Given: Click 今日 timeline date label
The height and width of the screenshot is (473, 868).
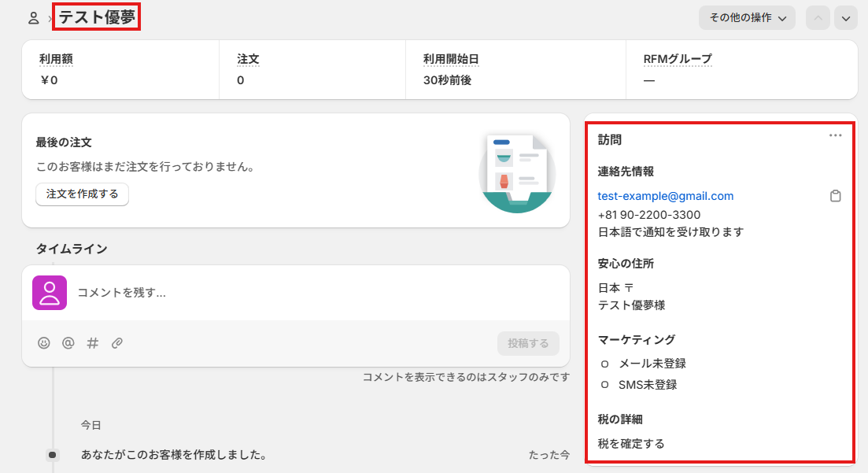Looking at the screenshot, I should click(90, 425).
